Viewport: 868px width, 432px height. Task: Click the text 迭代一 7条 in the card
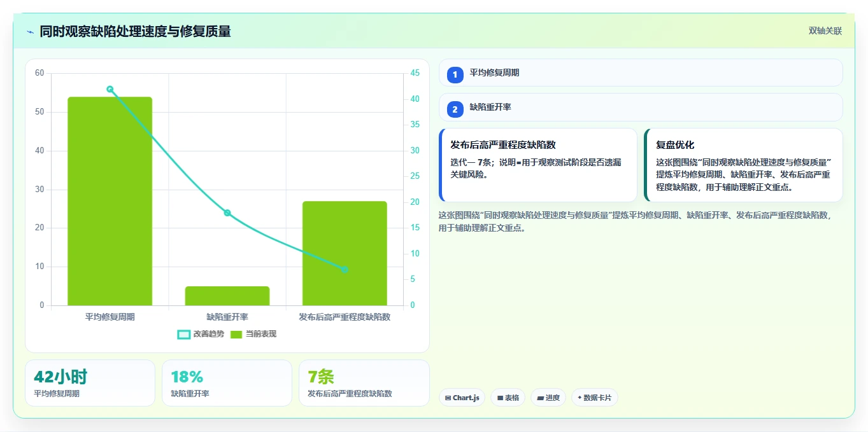click(471, 162)
